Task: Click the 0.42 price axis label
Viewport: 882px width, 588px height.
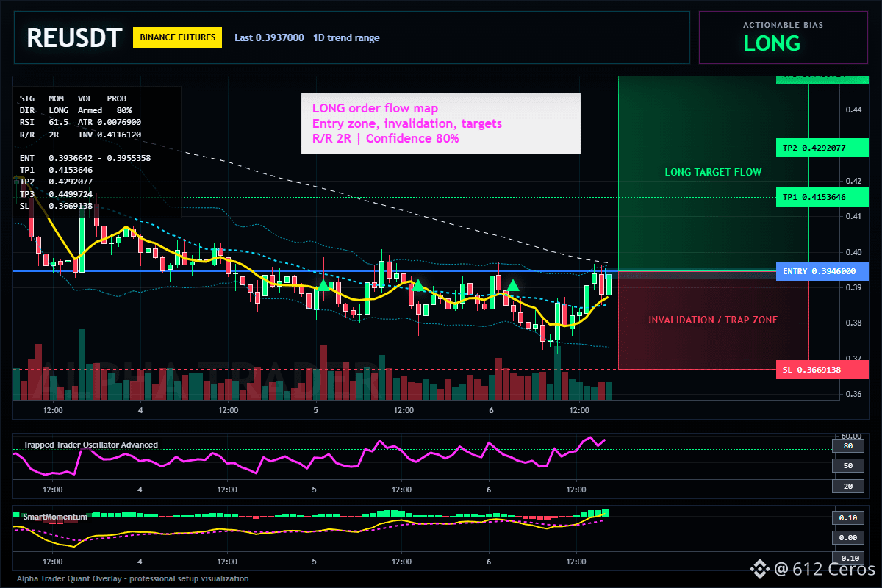Action: coord(853,181)
